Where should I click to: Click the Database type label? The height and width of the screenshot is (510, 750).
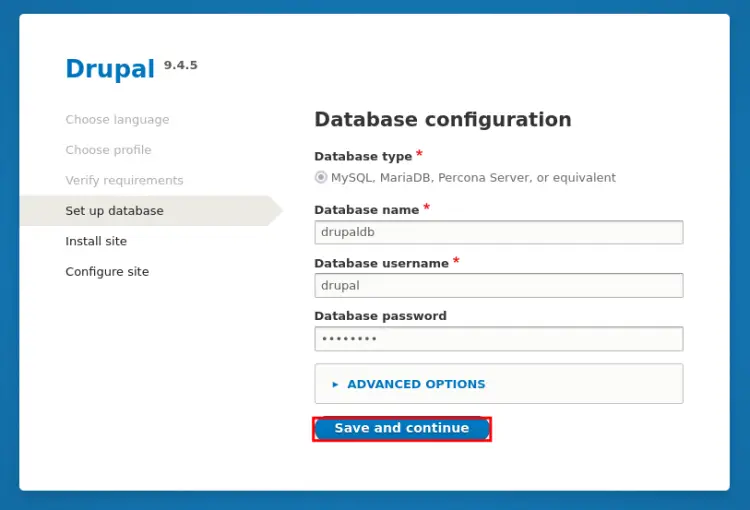click(x=362, y=156)
